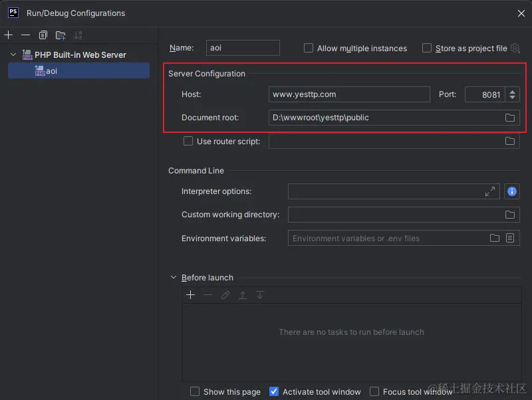Viewport: 532px width, 400px height.
Task: Check Focus tool window
Action: pyautogui.click(x=374, y=391)
